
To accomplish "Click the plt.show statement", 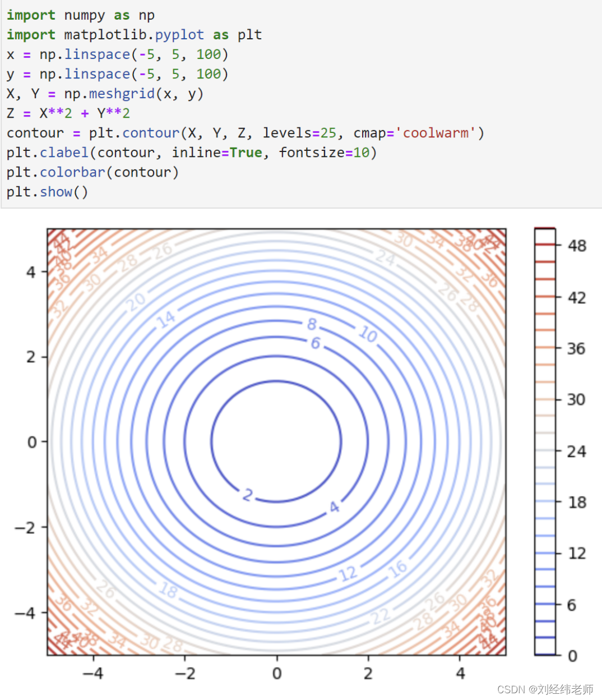I will tap(48, 191).
